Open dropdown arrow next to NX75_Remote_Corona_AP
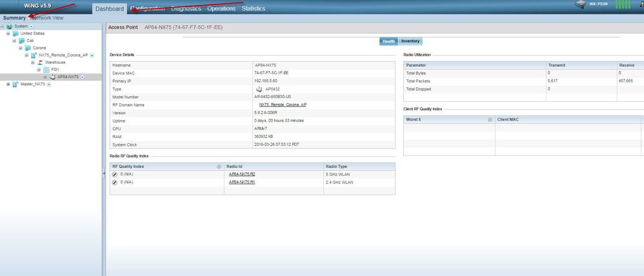 coord(92,55)
